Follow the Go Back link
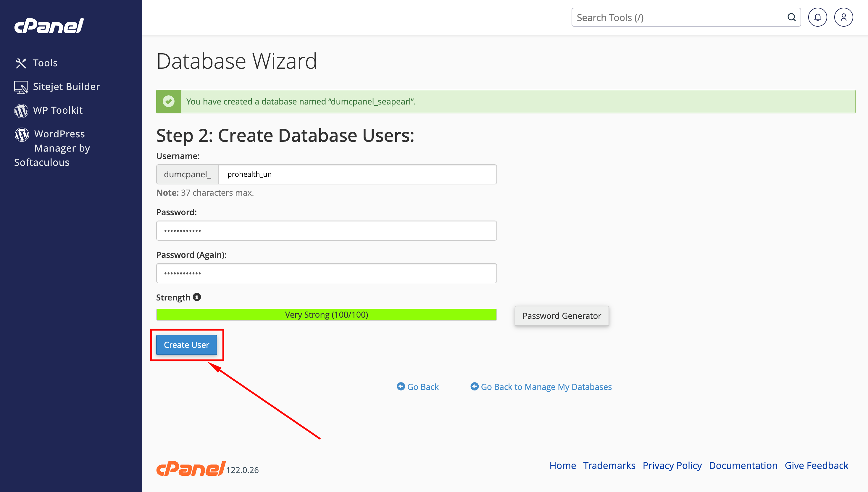Image resolution: width=868 pixels, height=492 pixels. [x=418, y=387]
